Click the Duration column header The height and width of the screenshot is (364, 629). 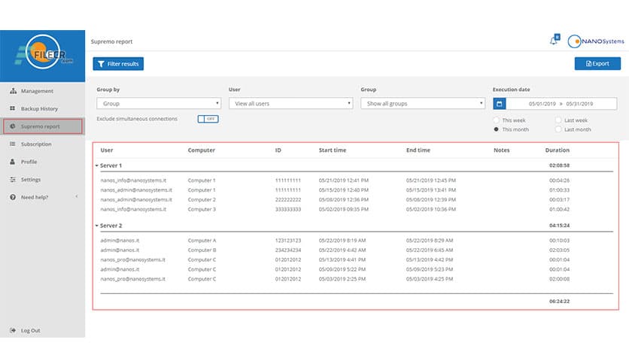558,150
